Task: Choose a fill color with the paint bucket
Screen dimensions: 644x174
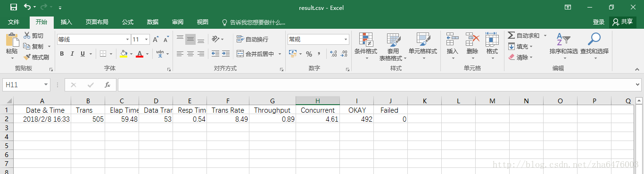Action: point(124,54)
